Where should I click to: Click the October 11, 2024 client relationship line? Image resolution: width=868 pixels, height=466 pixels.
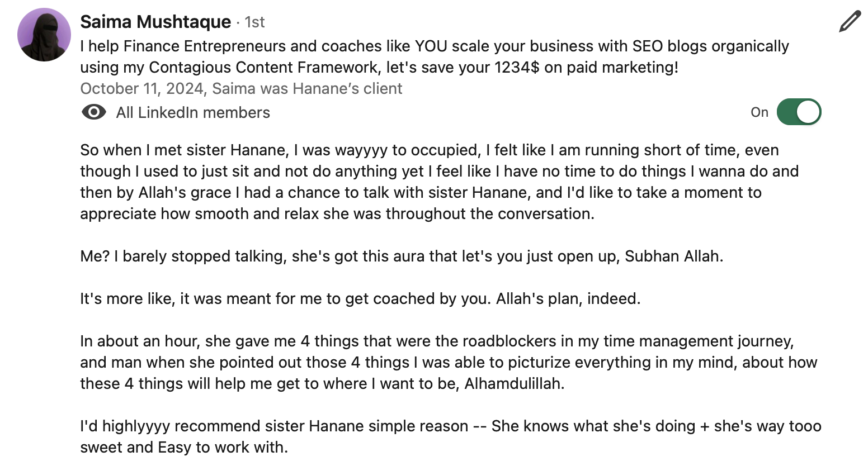point(241,89)
